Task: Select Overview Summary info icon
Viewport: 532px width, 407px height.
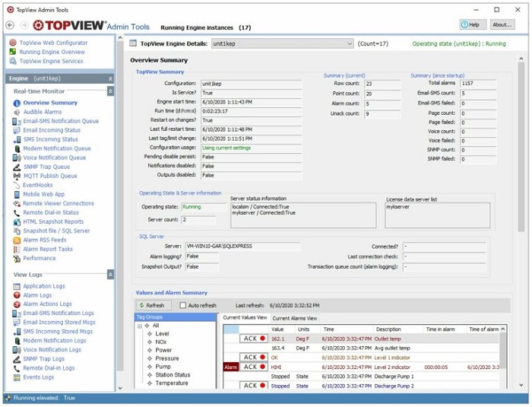Action: click(x=17, y=103)
